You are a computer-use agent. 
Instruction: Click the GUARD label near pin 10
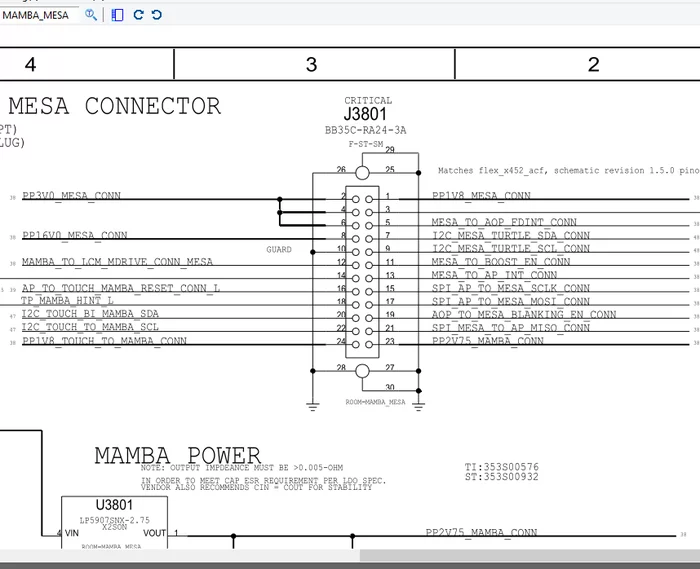point(279,249)
